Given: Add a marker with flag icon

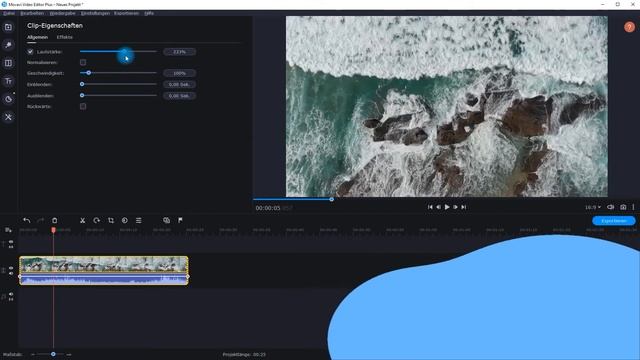Looking at the screenshot, I should point(180,220).
